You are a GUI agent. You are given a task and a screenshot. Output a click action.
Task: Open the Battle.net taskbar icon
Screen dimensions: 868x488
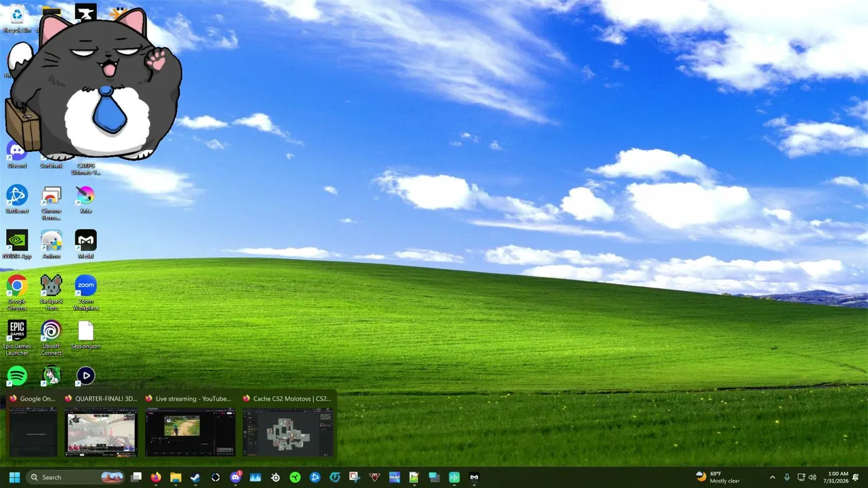(315, 477)
